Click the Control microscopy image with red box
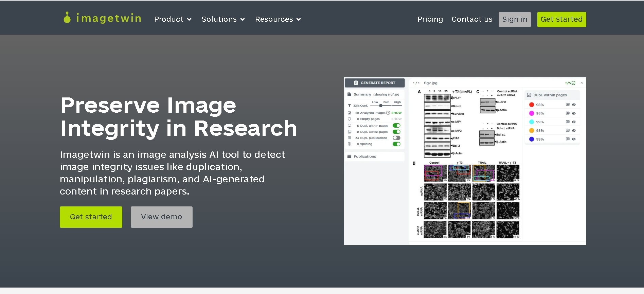Image resolution: width=644 pixels, height=294 pixels. (435, 173)
